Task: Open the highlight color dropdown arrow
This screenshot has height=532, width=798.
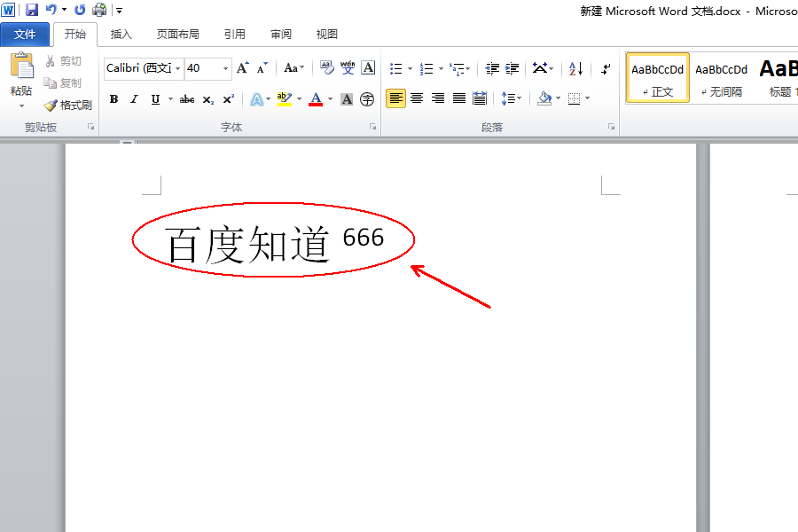Action: click(x=300, y=99)
